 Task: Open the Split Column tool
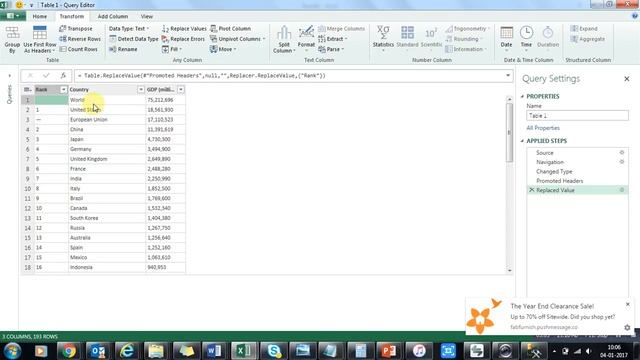(x=284, y=40)
